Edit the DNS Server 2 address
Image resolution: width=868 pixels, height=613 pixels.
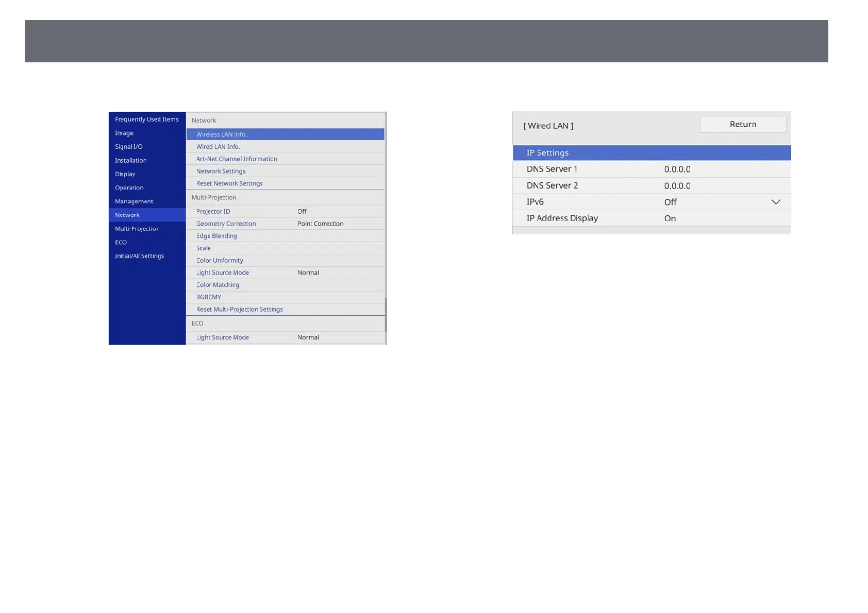pos(652,185)
